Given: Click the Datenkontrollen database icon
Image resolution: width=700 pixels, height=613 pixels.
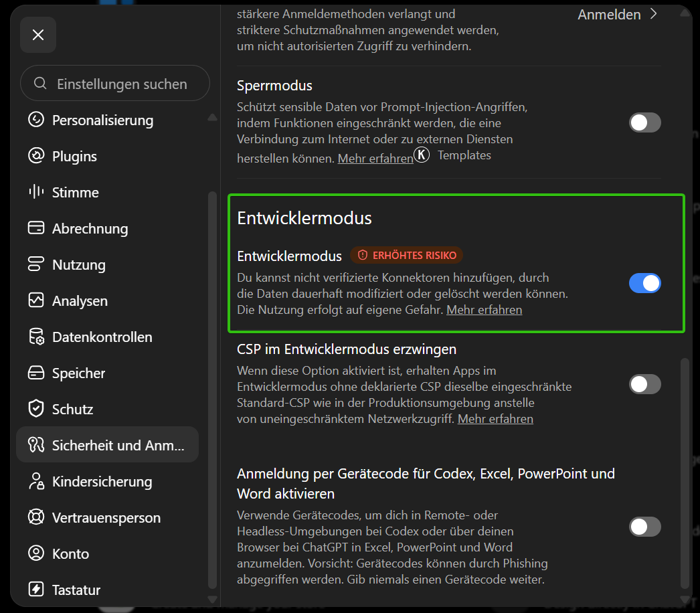Looking at the screenshot, I should click(36, 337).
